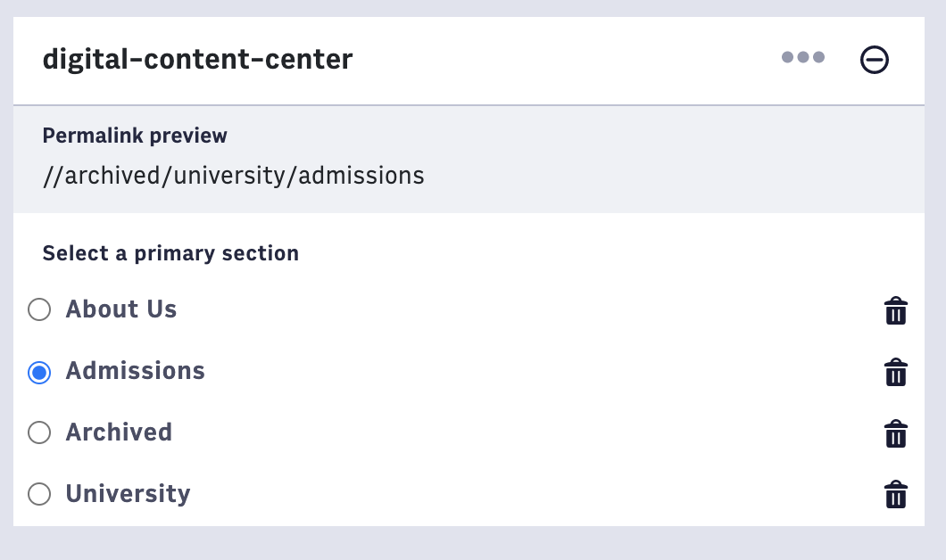The image size is (946, 560).
Task: Click the 'Select a primary section' heading
Action: coord(170,253)
